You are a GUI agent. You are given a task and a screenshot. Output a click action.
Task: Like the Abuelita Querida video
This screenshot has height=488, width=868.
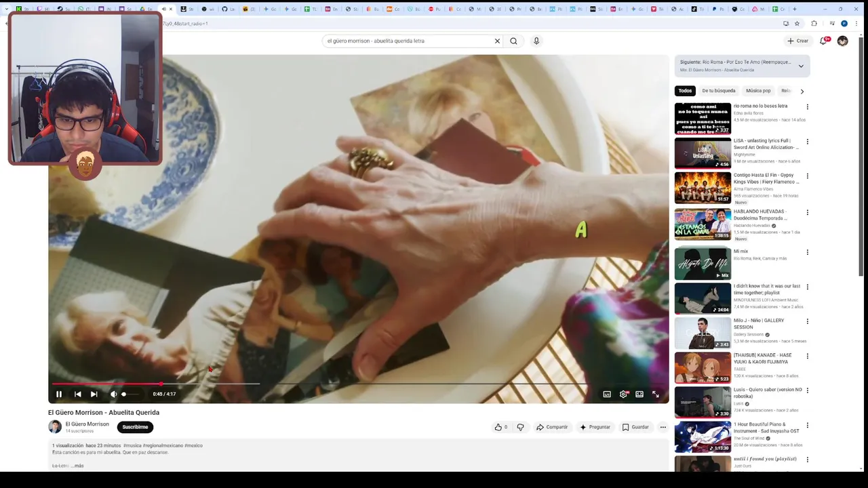[x=501, y=427]
